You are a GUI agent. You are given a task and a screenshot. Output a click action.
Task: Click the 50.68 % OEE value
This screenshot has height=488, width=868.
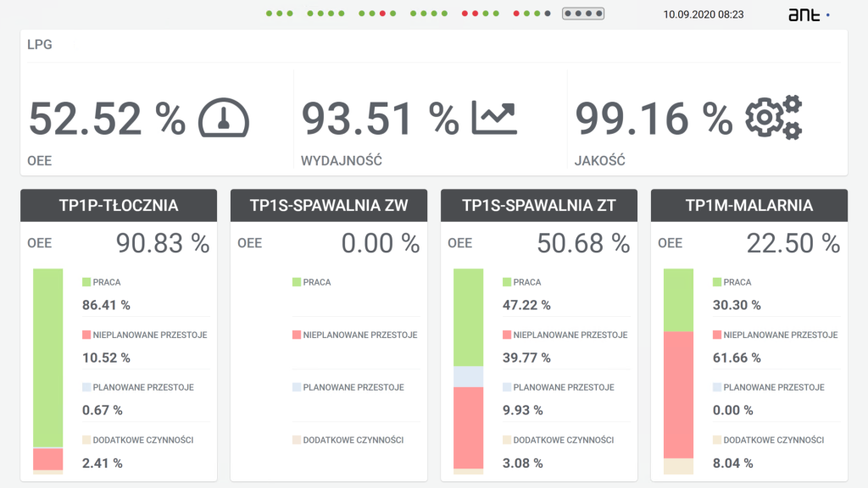[x=583, y=243]
